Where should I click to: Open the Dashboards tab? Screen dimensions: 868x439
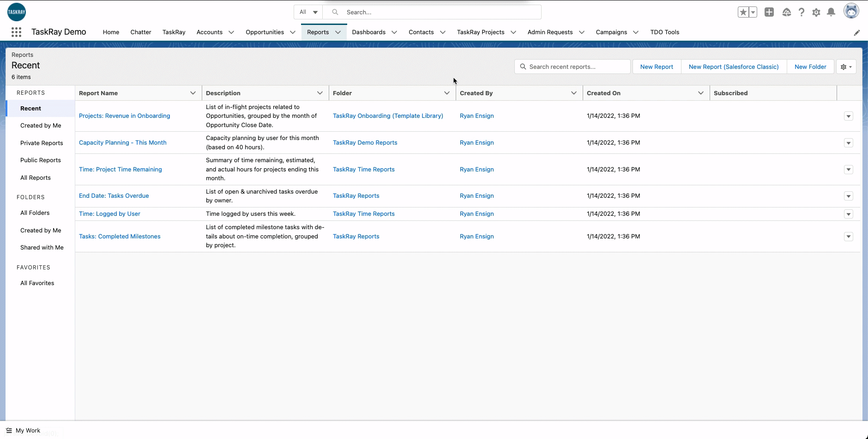(x=368, y=32)
